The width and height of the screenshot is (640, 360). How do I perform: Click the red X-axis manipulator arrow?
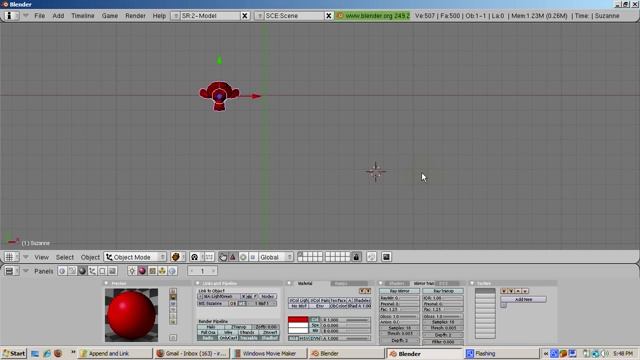pos(256,96)
